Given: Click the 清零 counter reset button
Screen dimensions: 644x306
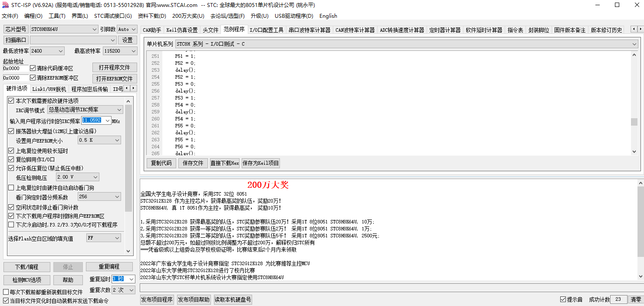Looking at the screenshot, I should point(636,299).
